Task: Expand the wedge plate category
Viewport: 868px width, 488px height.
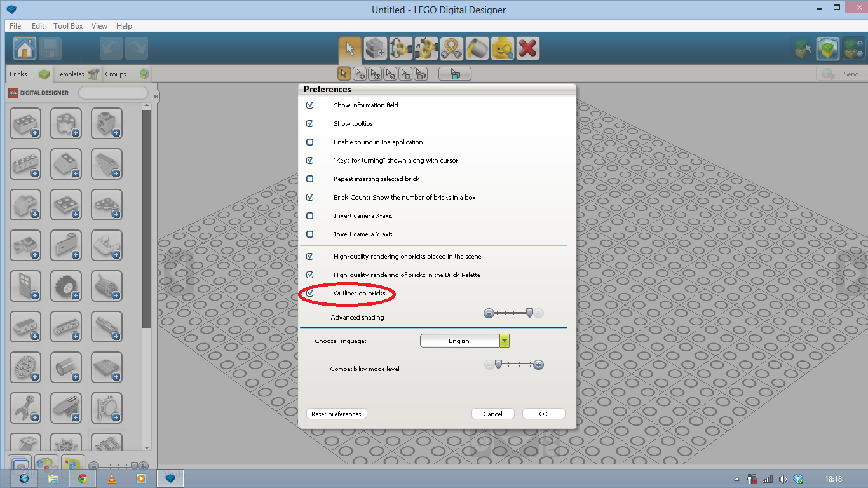Action: pos(107,205)
